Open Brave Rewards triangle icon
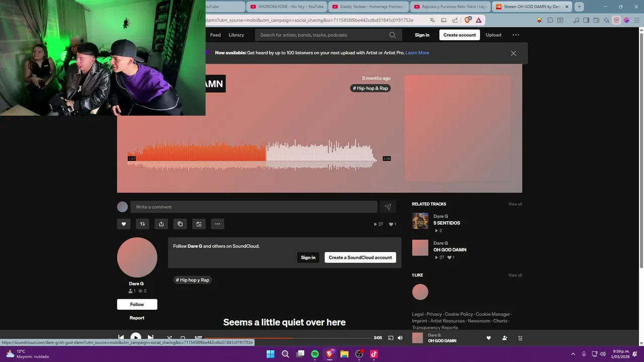644x362 pixels. (x=478, y=20)
